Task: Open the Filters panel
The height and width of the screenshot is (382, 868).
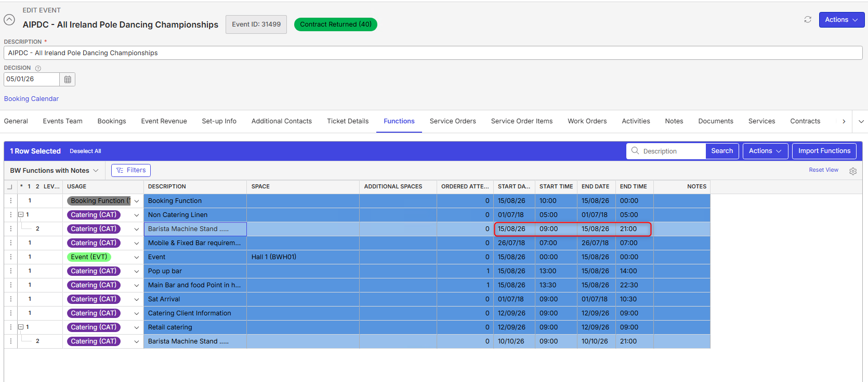Action: (131, 170)
